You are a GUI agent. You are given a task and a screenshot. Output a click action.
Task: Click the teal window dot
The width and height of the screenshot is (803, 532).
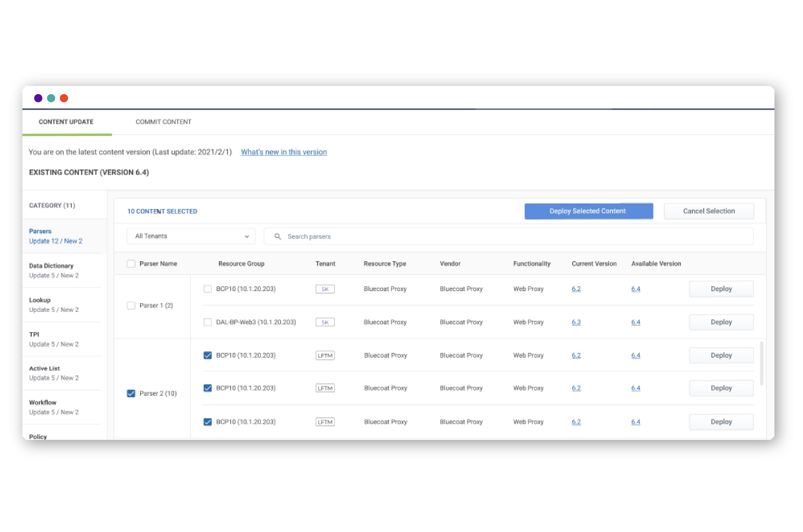[51, 98]
